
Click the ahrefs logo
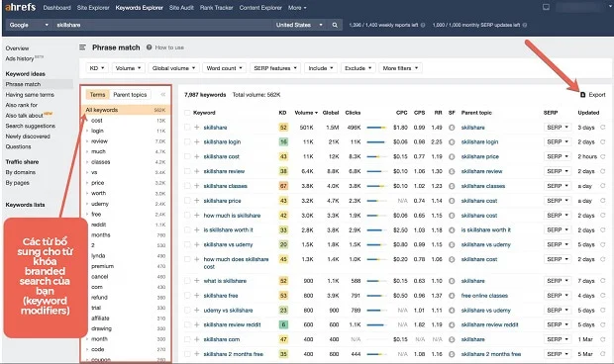coord(21,7)
